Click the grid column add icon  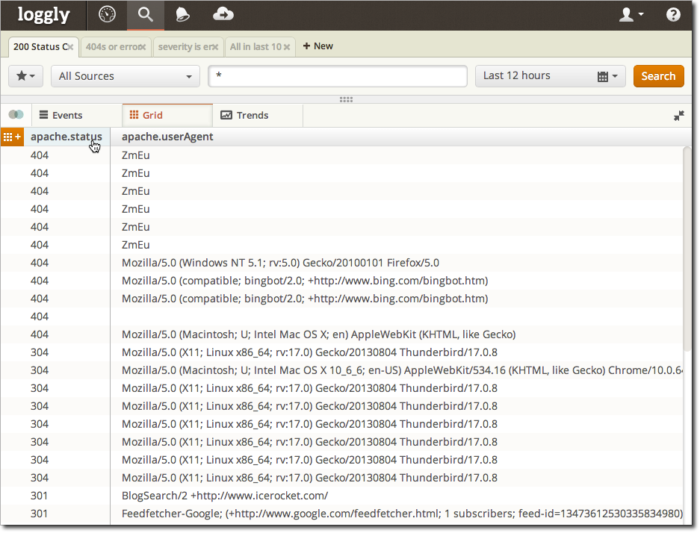12,137
